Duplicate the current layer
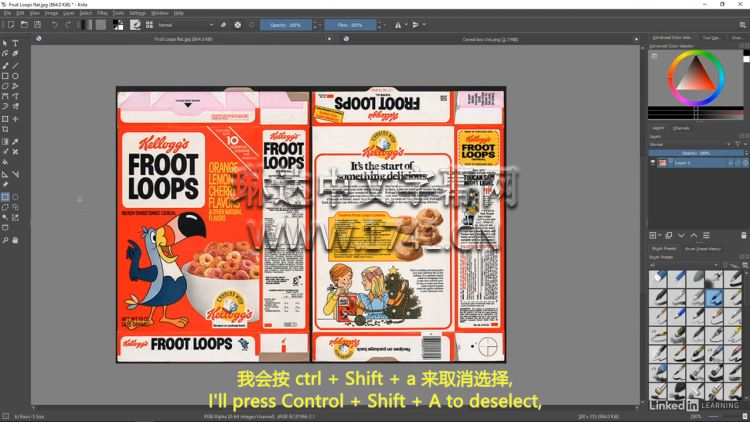This screenshot has width=750, height=422. tap(669, 235)
